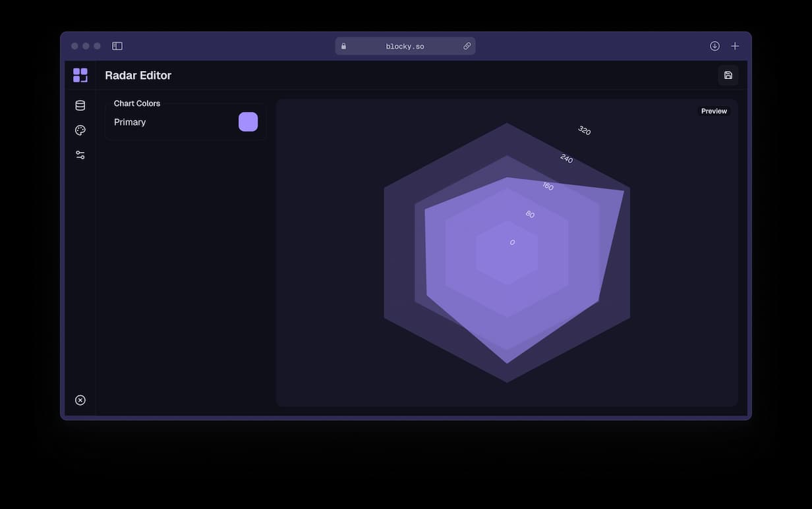This screenshot has width=812, height=509.
Task: Open the color palette section
Action: click(x=80, y=130)
